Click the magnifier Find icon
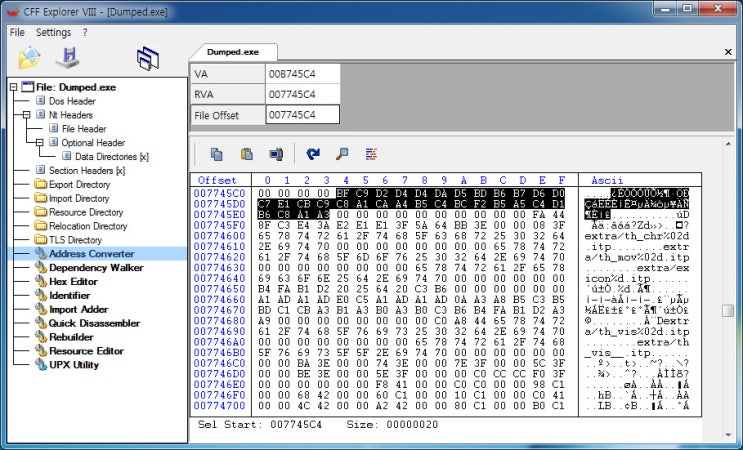Image resolution: width=743 pixels, height=450 pixels. click(x=342, y=154)
